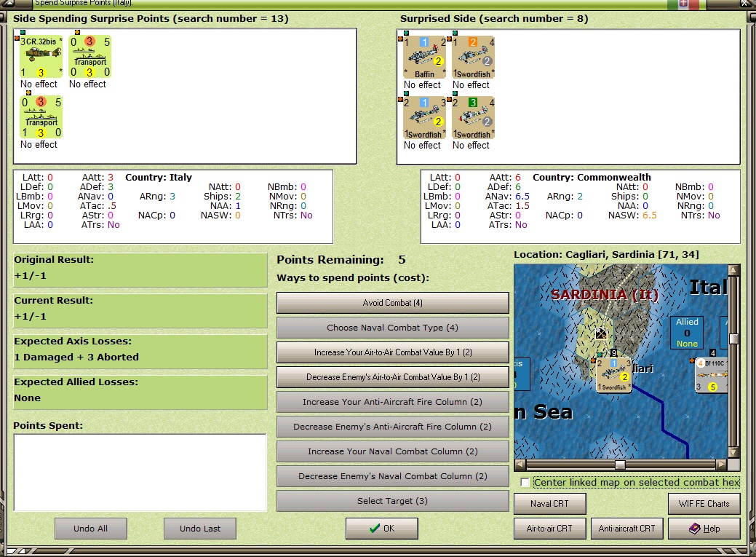Open the Naval CRT chart
The height and width of the screenshot is (557, 756).
(x=549, y=503)
